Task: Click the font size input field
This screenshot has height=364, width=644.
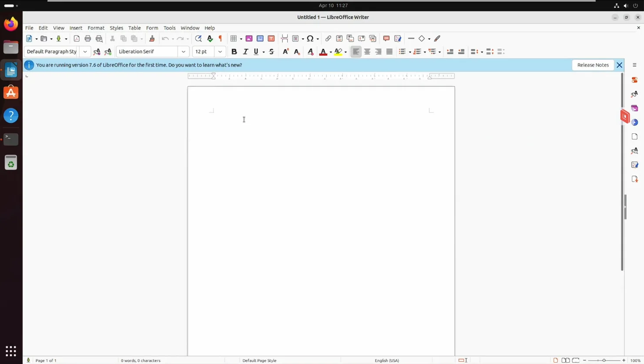Action: (203, 52)
